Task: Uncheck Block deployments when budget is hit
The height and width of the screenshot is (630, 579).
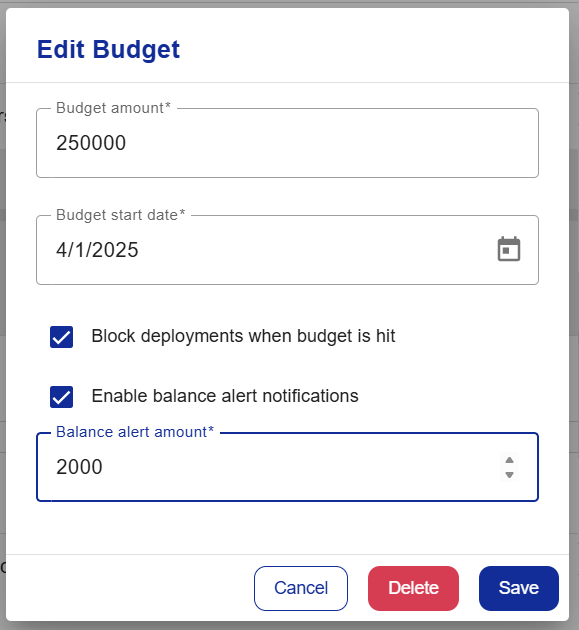Action: coord(61,337)
